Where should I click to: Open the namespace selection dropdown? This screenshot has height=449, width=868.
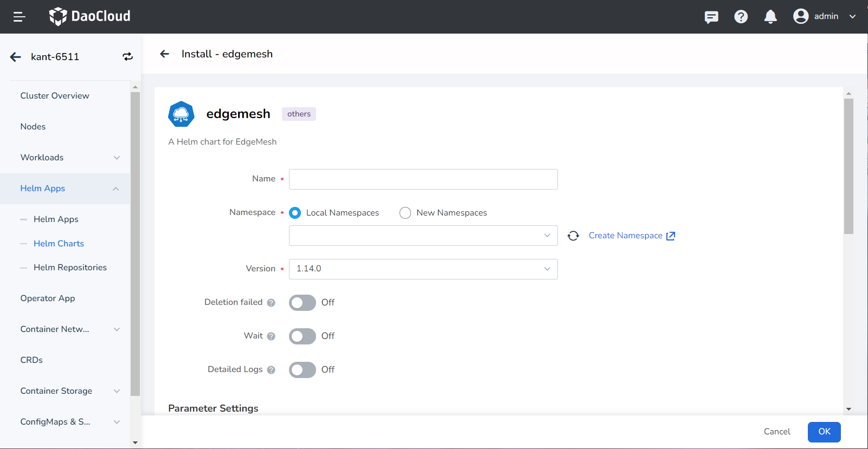pyautogui.click(x=423, y=236)
